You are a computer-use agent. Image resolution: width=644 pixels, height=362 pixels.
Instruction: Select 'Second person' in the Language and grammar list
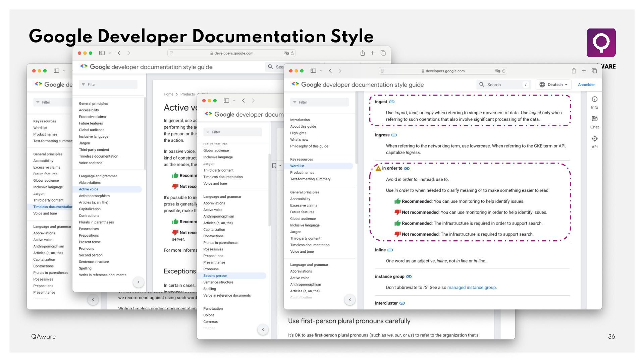point(215,276)
